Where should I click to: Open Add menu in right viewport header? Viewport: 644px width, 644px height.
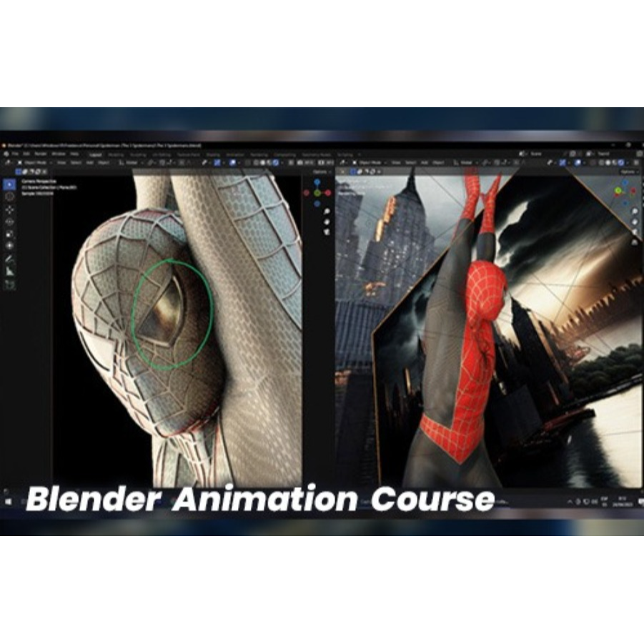coord(424,163)
